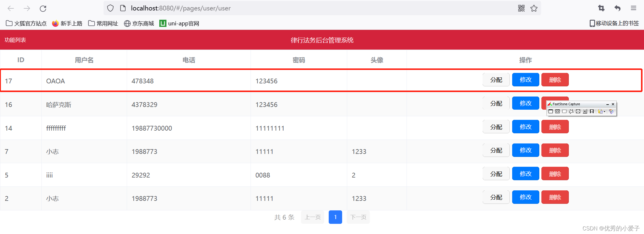Screen dimensions: 644x234
Task: Click the 头像 column header
Action: point(377,60)
